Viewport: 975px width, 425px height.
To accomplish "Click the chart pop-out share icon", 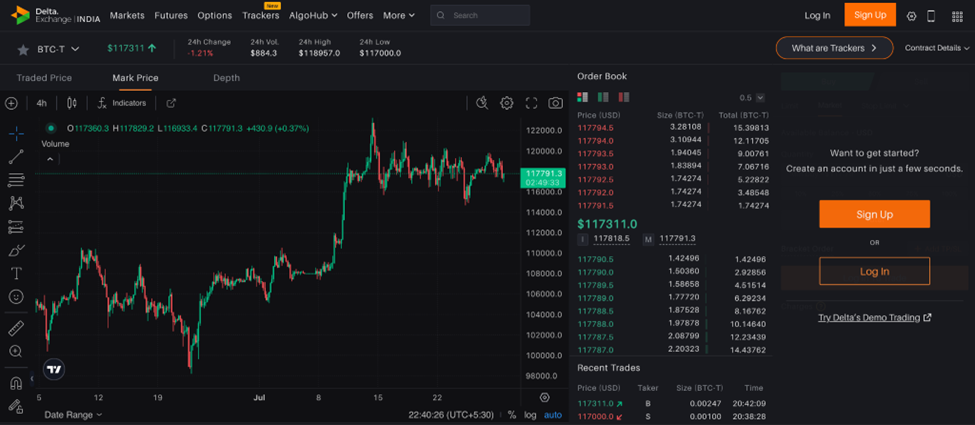I will pyautogui.click(x=171, y=103).
